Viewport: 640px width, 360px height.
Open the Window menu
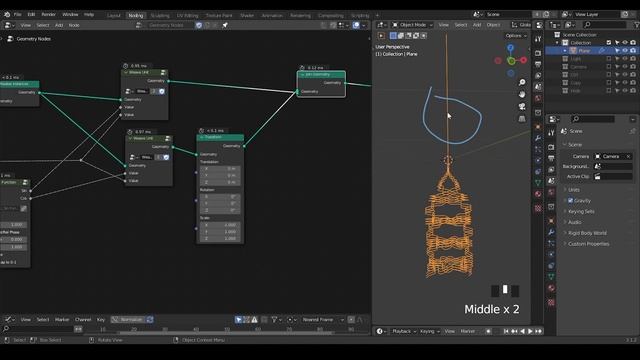[x=70, y=14]
